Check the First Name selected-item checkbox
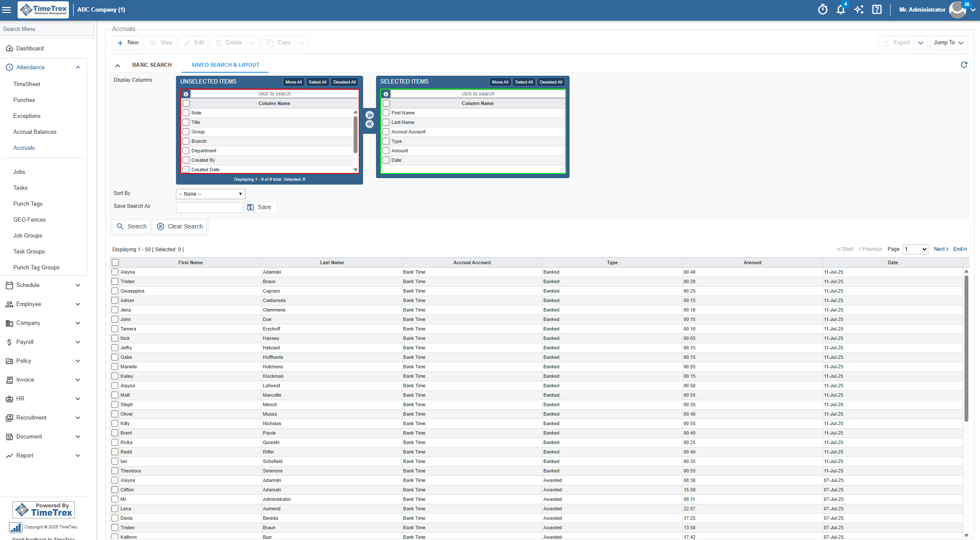 coord(386,113)
